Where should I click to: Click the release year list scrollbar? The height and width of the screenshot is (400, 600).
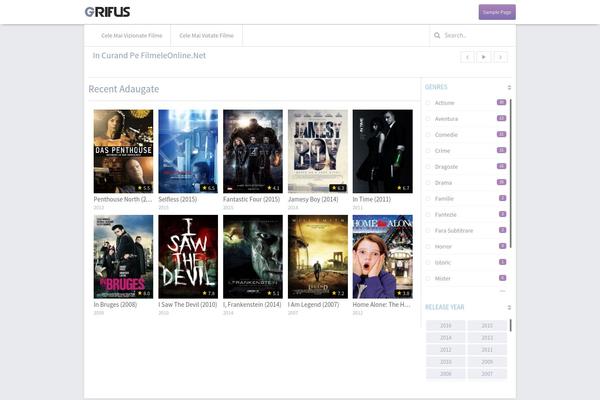510,326
